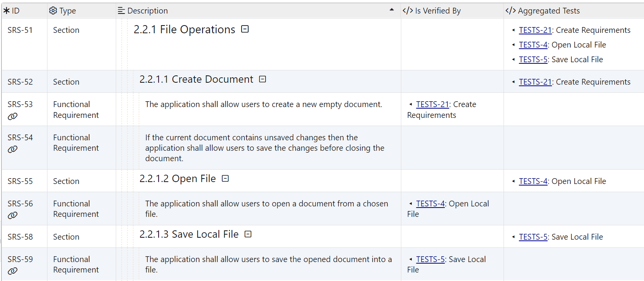Click Section type in SRS-58 row
Screen dimensions: 644x281
point(66,237)
